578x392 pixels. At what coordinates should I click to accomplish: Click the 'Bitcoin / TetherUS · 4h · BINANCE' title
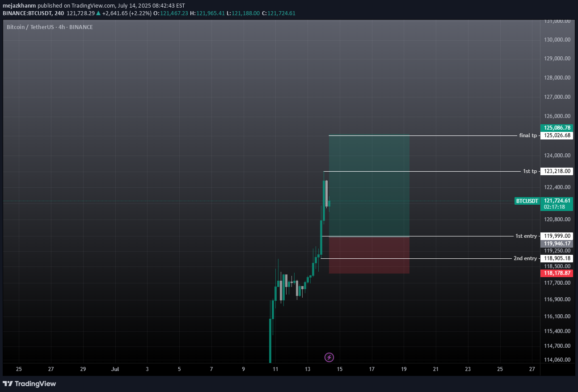[50, 27]
